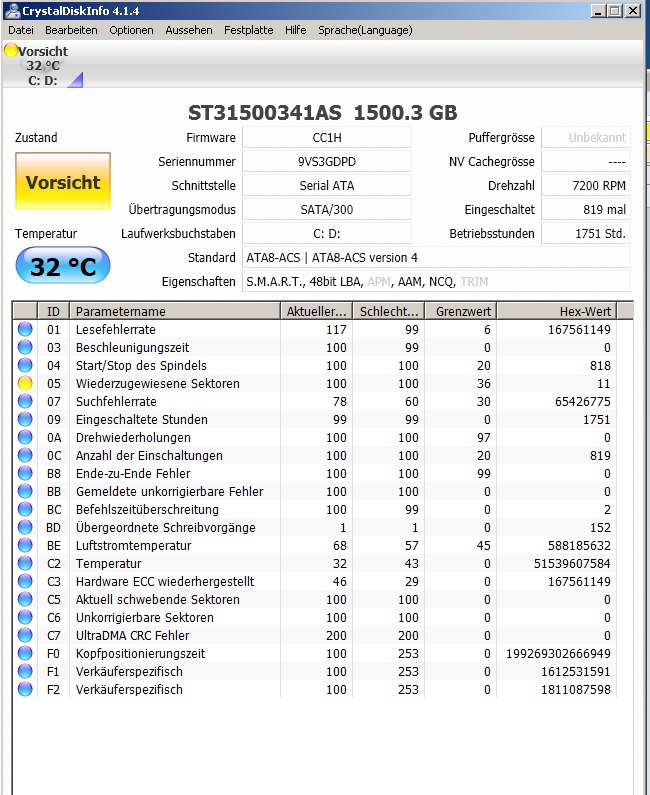Close the CrystalDiskInfo window
The width and height of the screenshot is (650, 795).
(x=633, y=11)
